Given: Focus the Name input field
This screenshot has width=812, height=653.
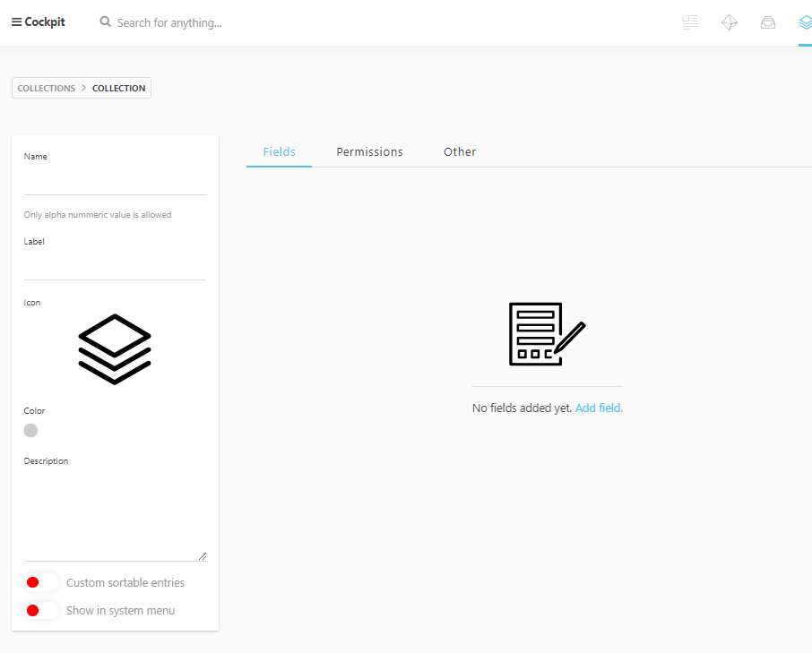Looking at the screenshot, I should point(115,182).
